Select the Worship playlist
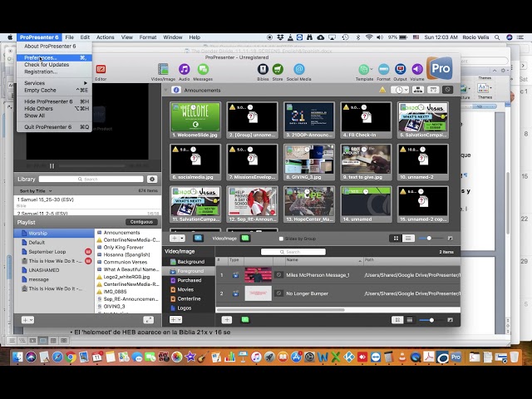532x399 pixels. coord(54,233)
